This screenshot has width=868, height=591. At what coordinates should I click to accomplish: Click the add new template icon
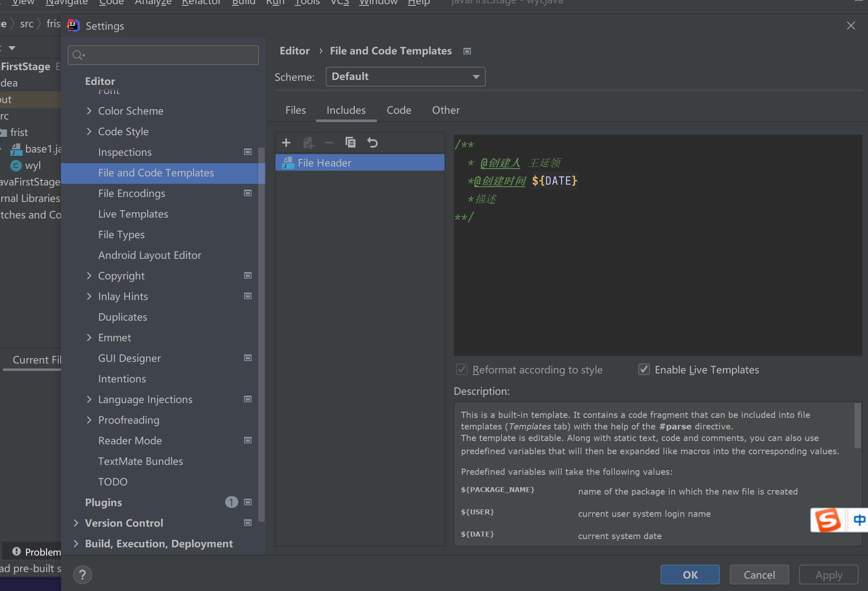[286, 142]
